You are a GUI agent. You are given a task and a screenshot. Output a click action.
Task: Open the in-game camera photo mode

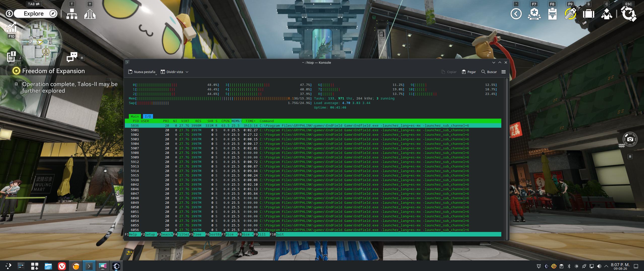(630, 139)
